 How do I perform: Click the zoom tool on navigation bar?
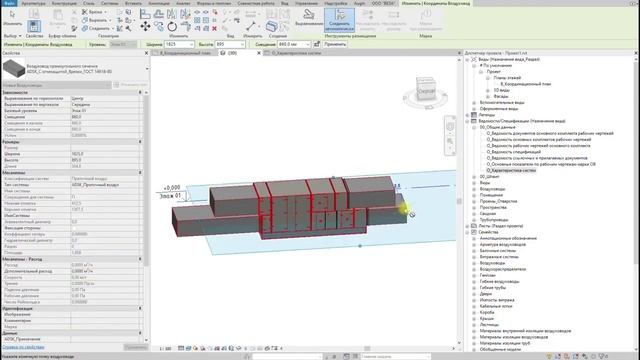450,142
